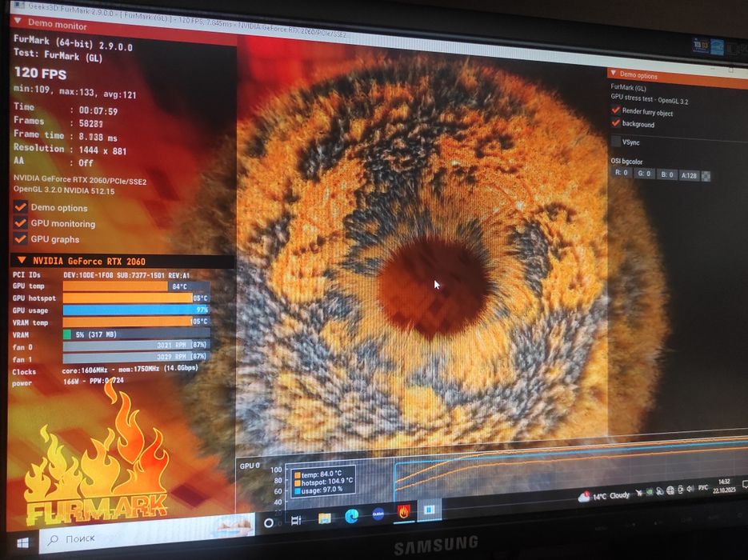Screen dimensions: 748x560
Task: Click the VRAM temp bar
Action: [137, 322]
